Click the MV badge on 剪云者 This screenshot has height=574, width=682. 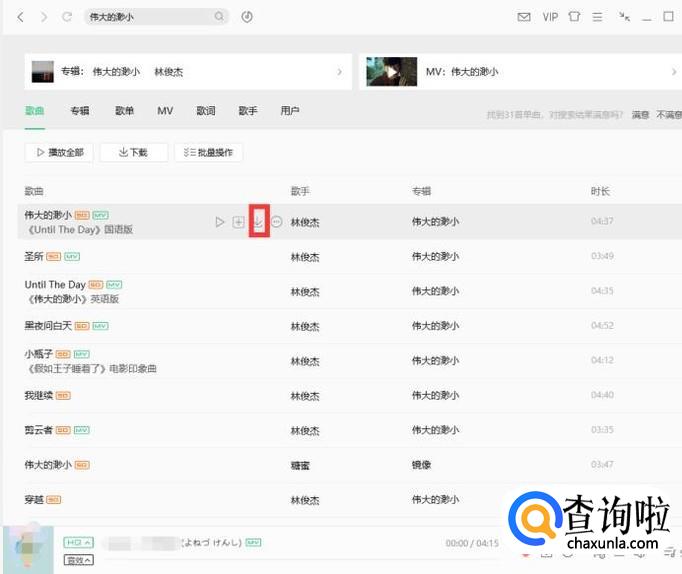(x=81, y=430)
